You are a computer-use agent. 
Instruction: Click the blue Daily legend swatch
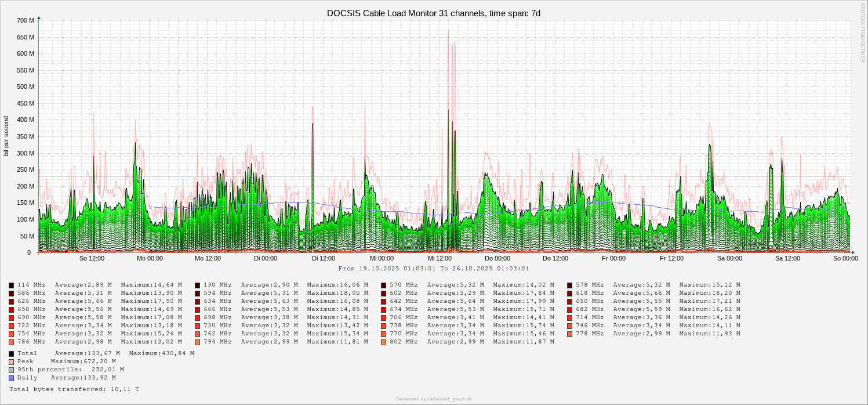click(x=12, y=378)
